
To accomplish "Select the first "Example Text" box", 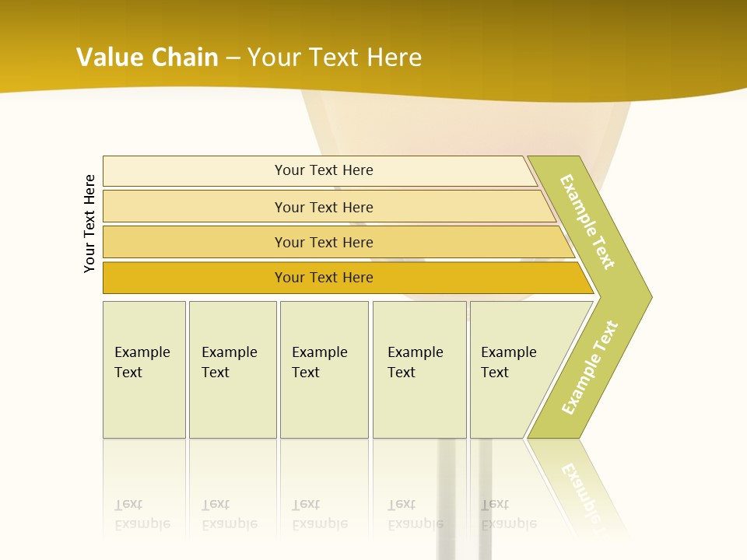I will [x=144, y=369].
